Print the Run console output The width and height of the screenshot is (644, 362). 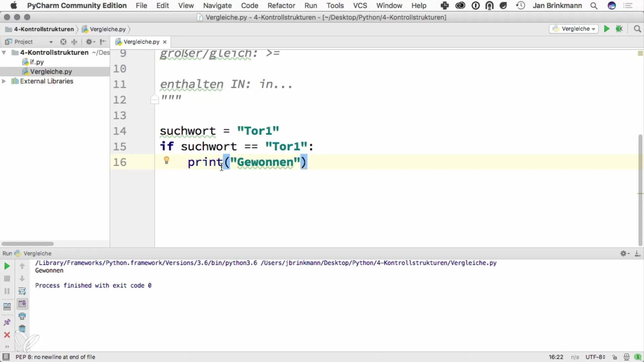(x=22, y=316)
